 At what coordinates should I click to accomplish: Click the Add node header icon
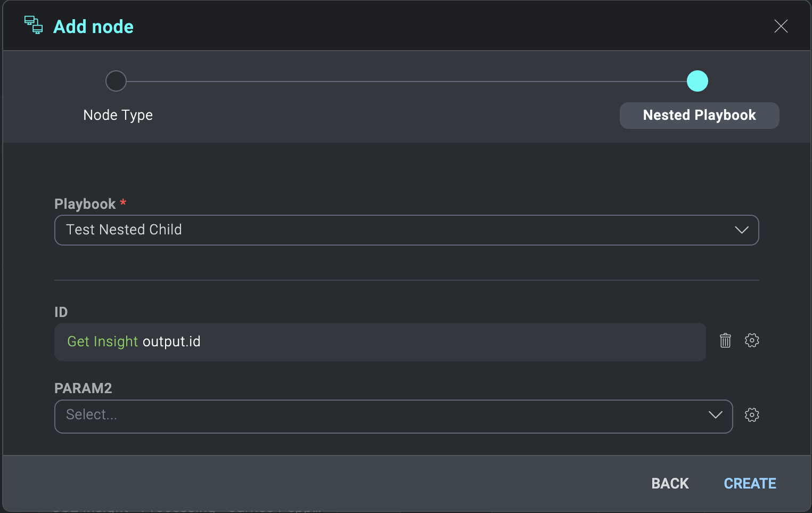(x=33, y=25)
